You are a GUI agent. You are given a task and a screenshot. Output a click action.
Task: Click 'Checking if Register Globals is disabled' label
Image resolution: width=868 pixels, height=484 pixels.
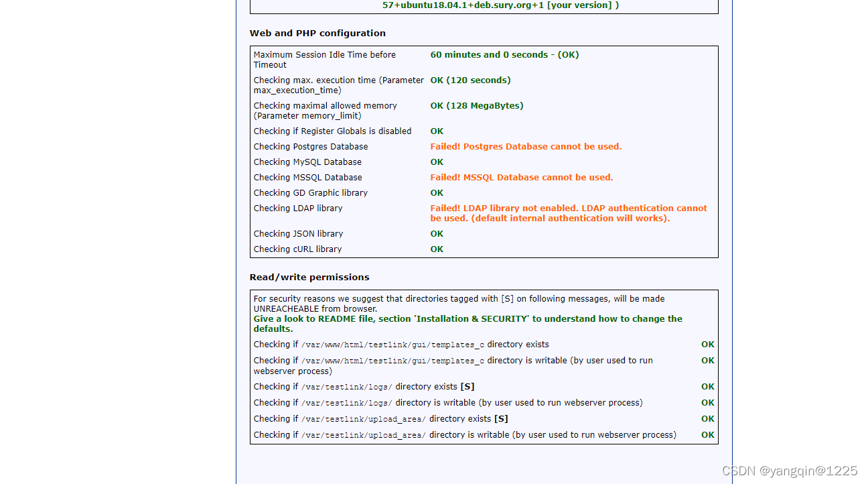pyautogui.click(x=333, y=131)
